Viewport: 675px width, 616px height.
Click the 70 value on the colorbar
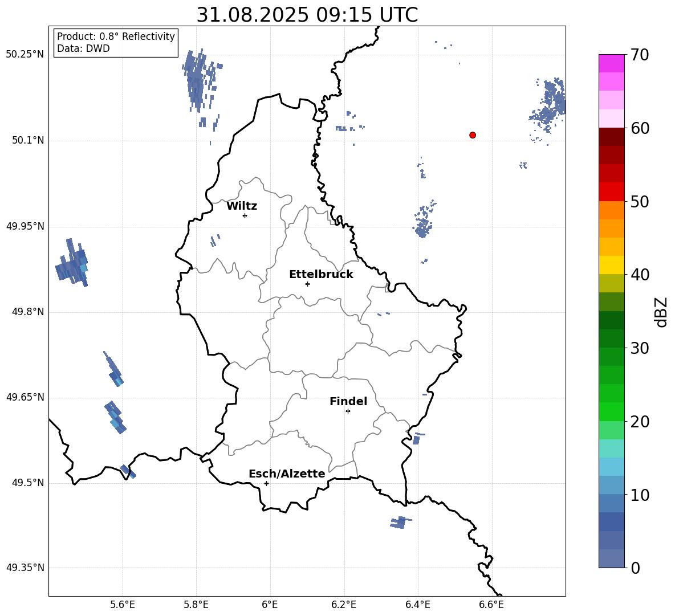click(640, 55)
